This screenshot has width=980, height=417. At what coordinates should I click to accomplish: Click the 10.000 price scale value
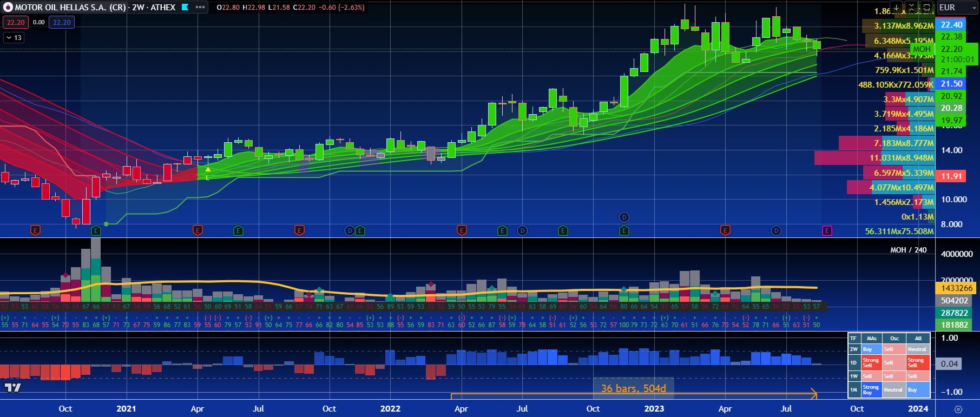click(x=953, y=199)
